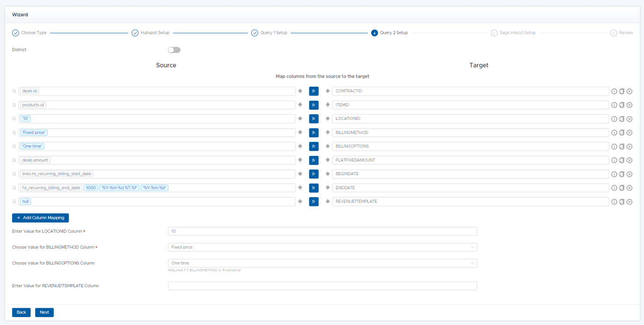The width and height of the screenshot is (644, 325).
Task: Click the BILLINGOPTIONS target field
Action: pyautogui.click(x=470, y=146)
